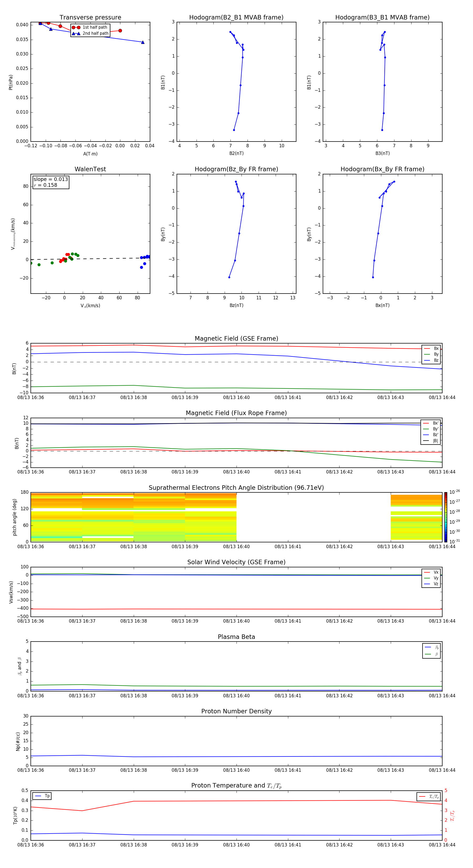Select the 'Magnetic Field (GSE Frame)' title

(236, 339)
